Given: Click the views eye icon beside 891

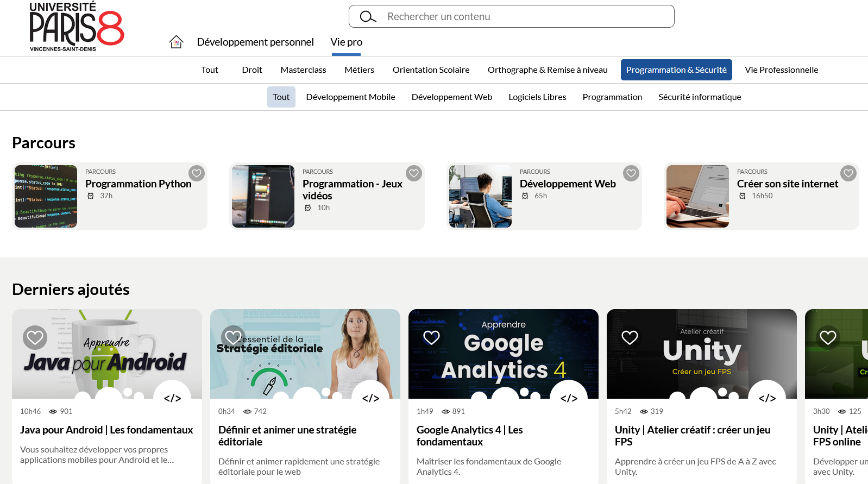Looking at the screenshot, I should (x=445, y=412).
